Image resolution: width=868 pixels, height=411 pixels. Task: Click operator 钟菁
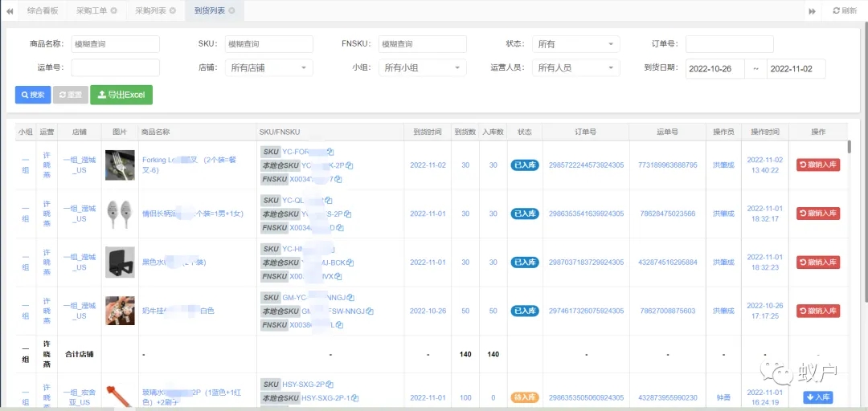[723, 397]
